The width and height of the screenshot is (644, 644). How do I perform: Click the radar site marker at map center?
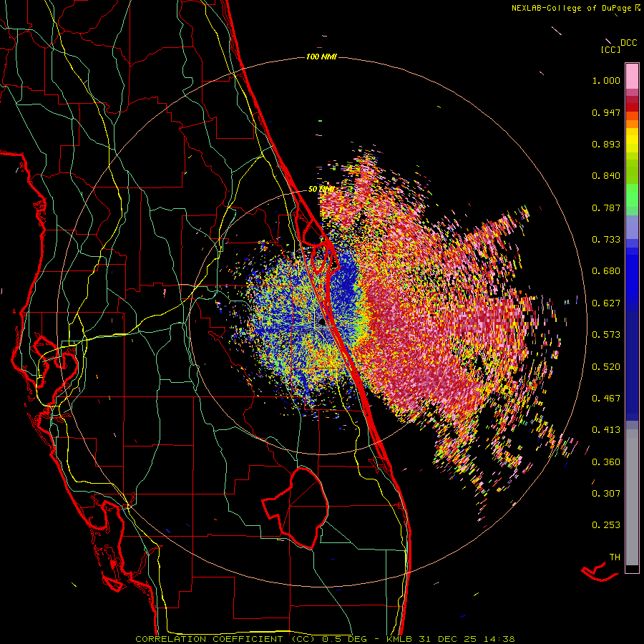click(323, 323)
